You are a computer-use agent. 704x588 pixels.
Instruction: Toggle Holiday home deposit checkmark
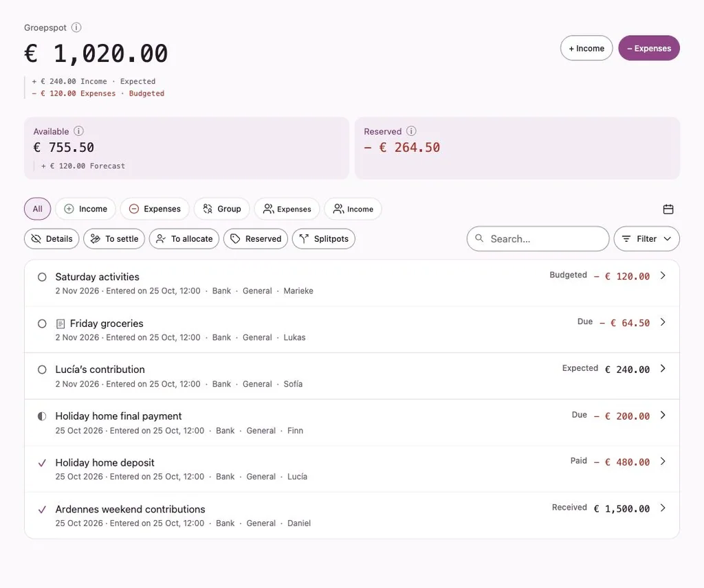pyautogui.click(x=42, y=463)
